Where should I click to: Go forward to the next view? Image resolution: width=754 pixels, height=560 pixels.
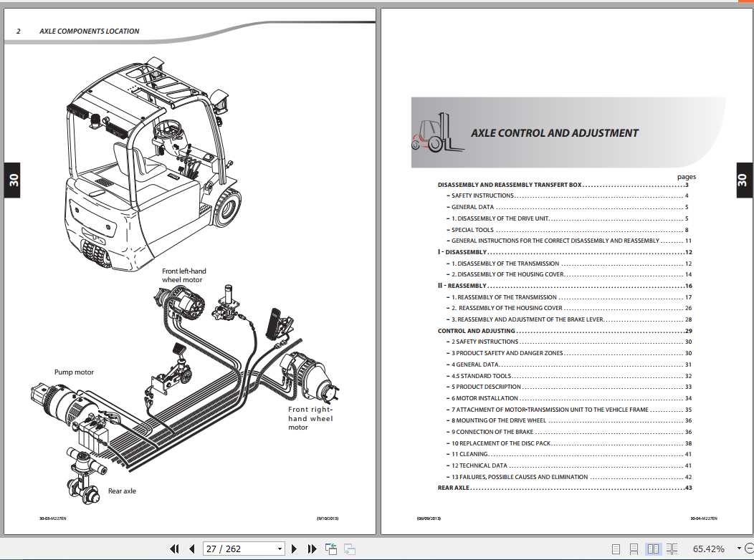(349, 548)
